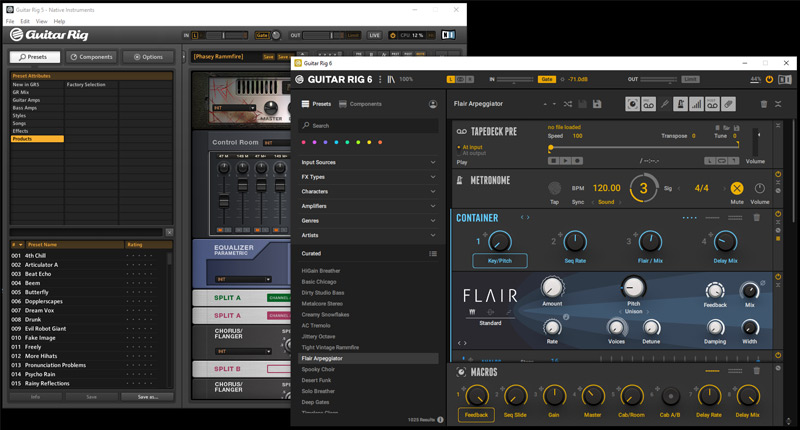The image size is (800, 430).
Task: Expand the Artists category
Action: coord(369,234)
